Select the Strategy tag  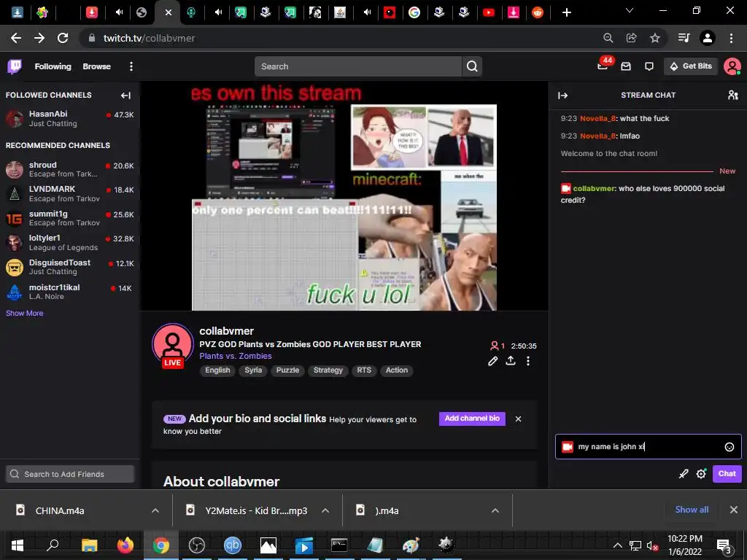click(x=328, y=370)
